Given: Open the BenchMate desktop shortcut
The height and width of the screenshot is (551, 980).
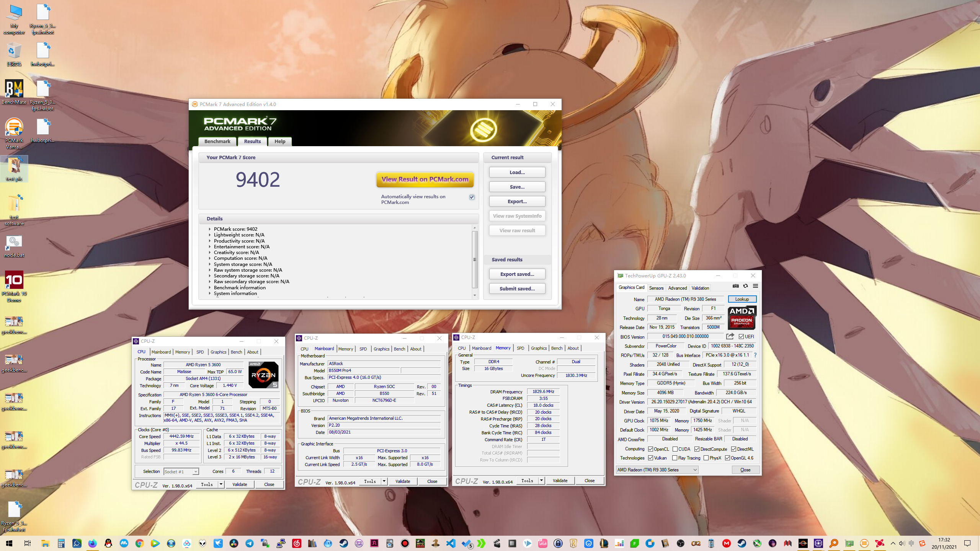Looking at the screenshot, I should (x=14, y=92).
